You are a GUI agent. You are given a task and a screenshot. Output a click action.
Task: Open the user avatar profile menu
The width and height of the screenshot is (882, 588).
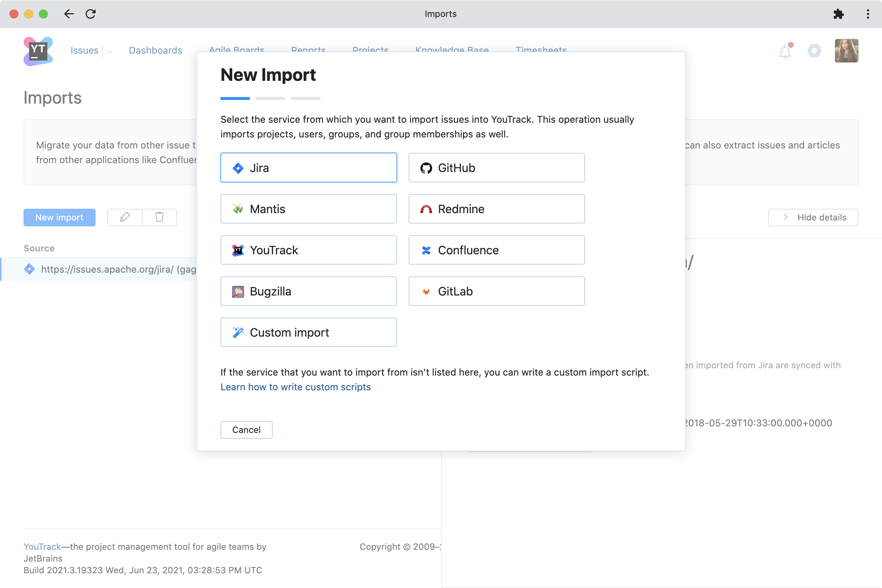(846, 51)
